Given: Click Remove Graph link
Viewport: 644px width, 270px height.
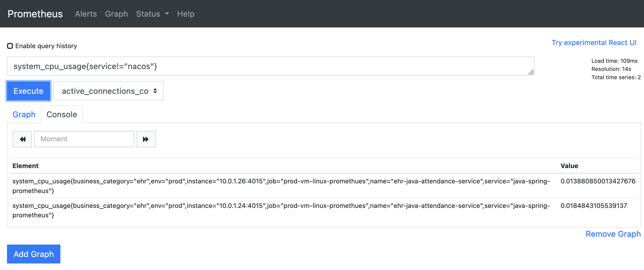Looking at the screenshot, I should (x=613, y=234).
